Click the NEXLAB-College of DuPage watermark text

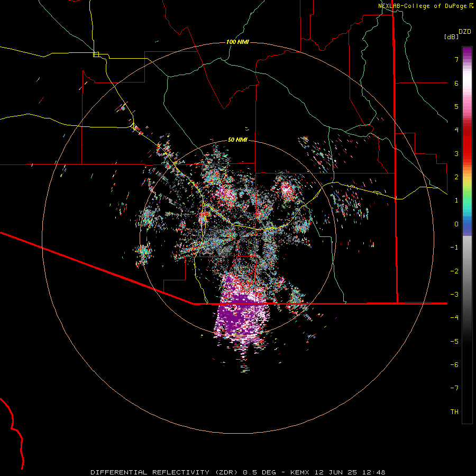pos(425,6)
